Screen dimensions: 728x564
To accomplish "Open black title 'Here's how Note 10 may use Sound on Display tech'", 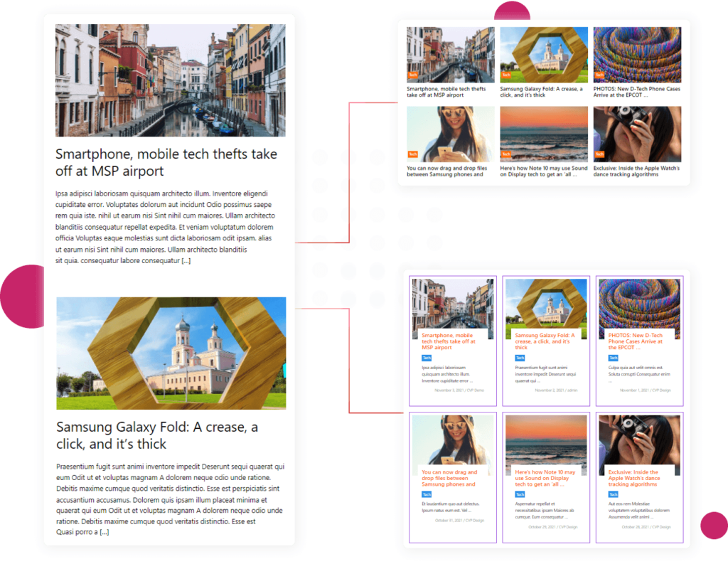I will click(x=544, y=171).
